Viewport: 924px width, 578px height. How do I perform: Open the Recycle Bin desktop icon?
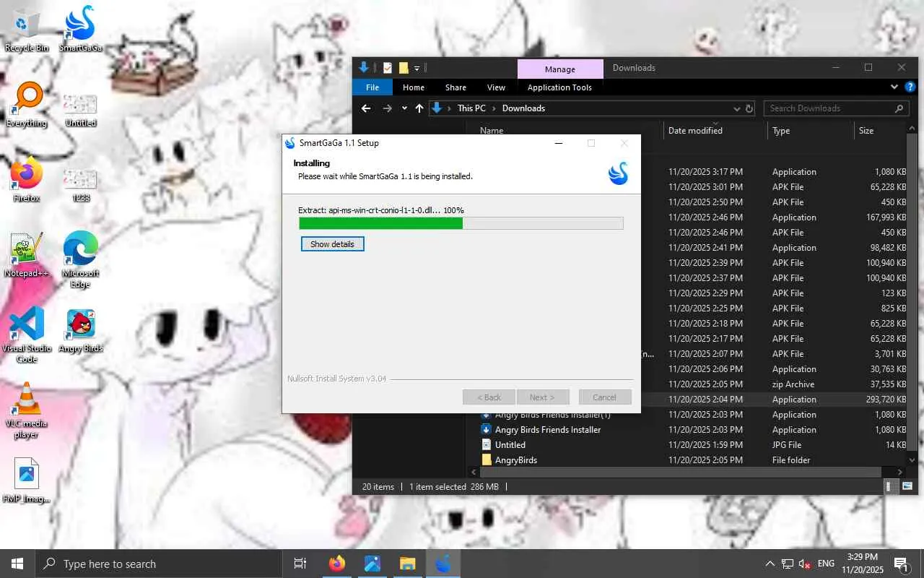(27, 30)
